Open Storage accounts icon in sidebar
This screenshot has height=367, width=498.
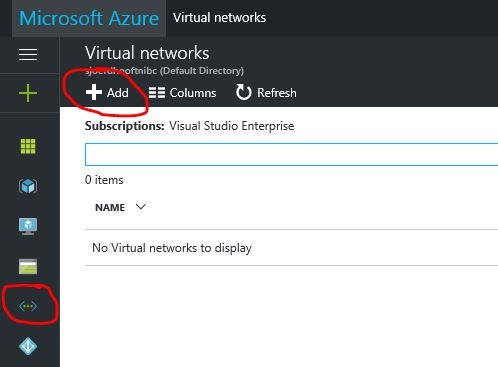pyautogui.click(x=28, y=266)
